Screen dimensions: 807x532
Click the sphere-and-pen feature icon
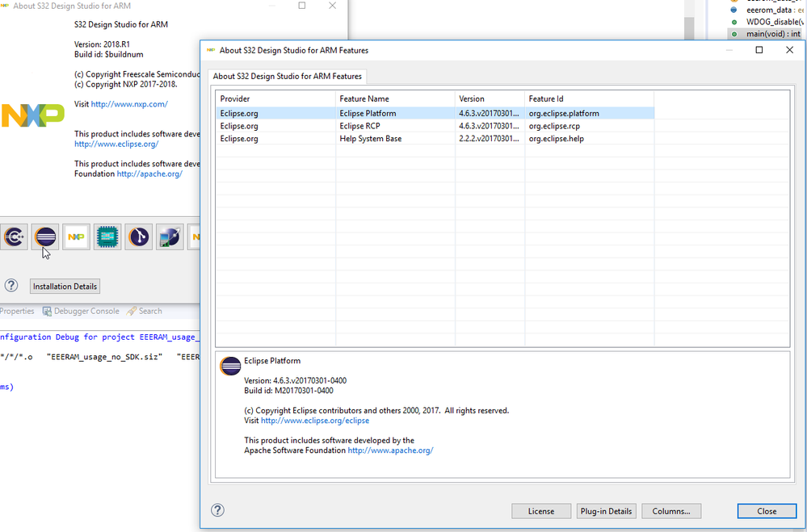coord(170,237)
